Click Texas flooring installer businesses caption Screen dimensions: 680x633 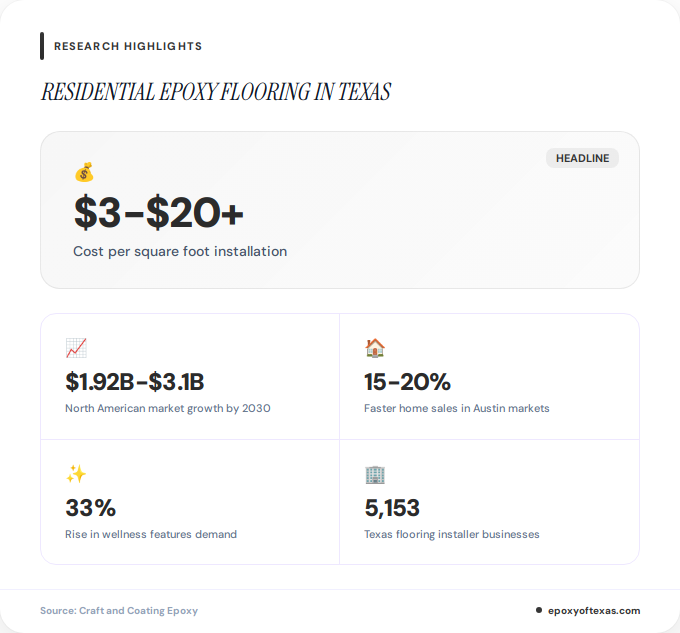pos(452,534)
